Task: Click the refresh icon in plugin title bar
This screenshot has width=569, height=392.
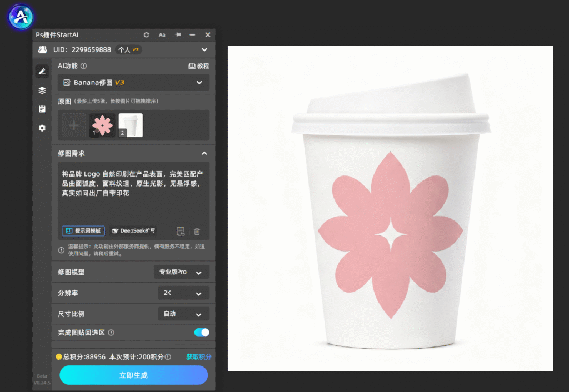Action: coord(146,35)
